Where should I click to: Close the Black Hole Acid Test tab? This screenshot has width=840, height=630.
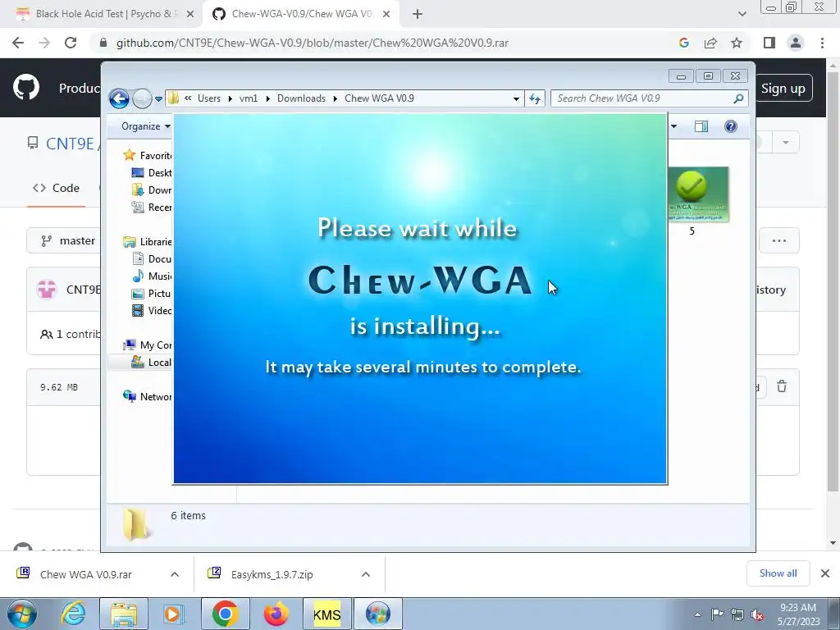pyautogui.click(x=190, y=14)
